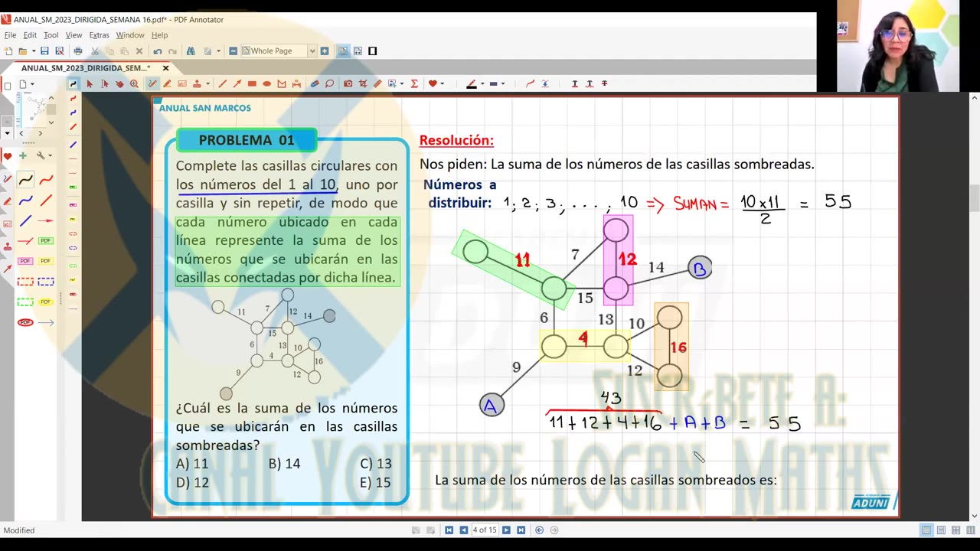
Task: Print the document with the printer icon
Action: click(77, 51)
